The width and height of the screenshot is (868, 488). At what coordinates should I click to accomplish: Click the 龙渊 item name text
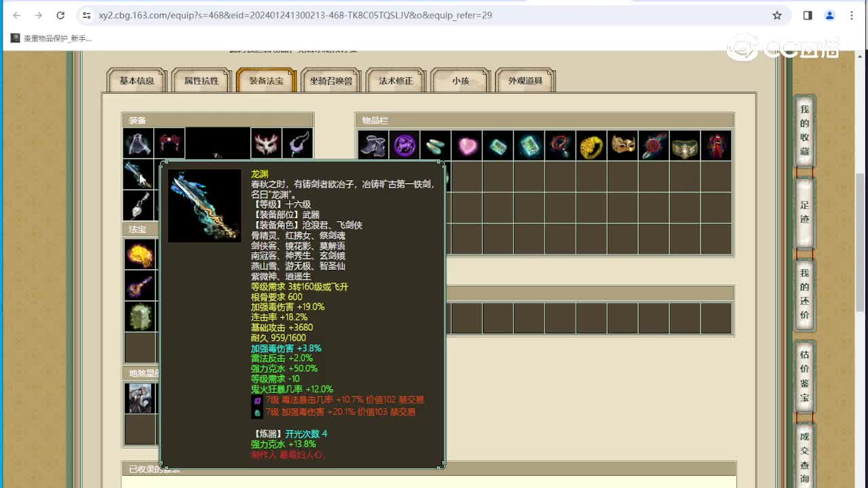[260, 174]
